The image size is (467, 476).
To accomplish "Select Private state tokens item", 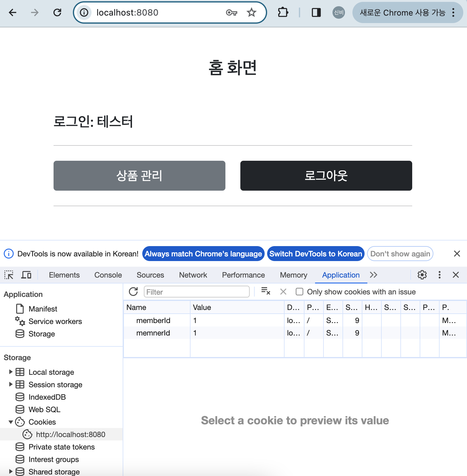I will (62, 447).
